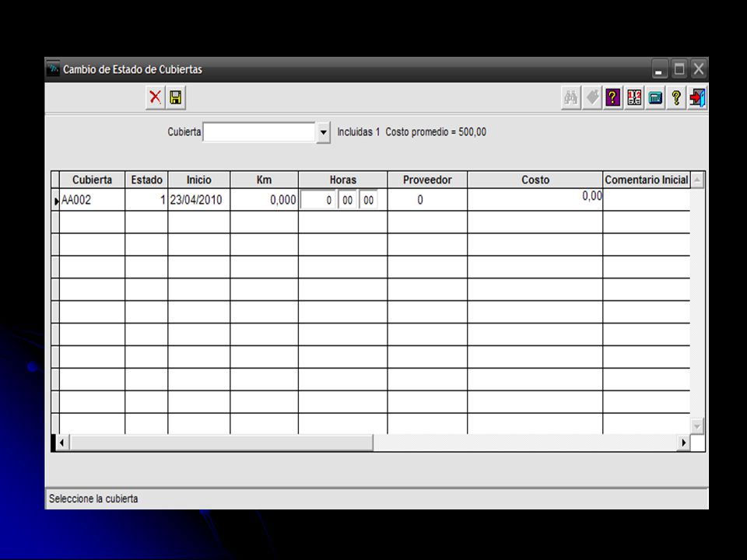This screenshot has width=747, height=560.
Task: Exit using the door with red arrow icon
Action: point(697,98)
